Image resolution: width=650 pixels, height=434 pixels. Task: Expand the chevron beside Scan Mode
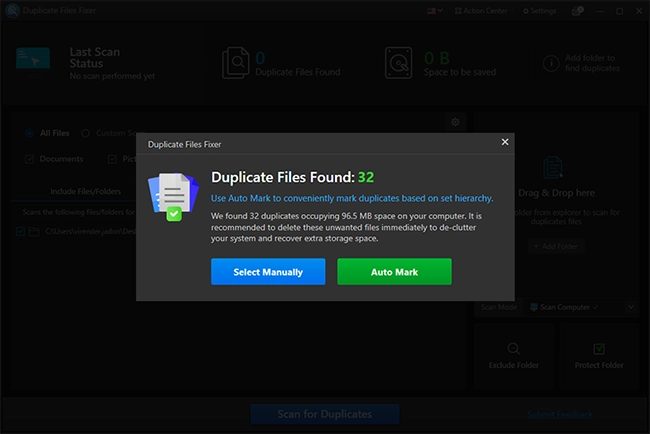pyautogui.click(x=631, y=307)
